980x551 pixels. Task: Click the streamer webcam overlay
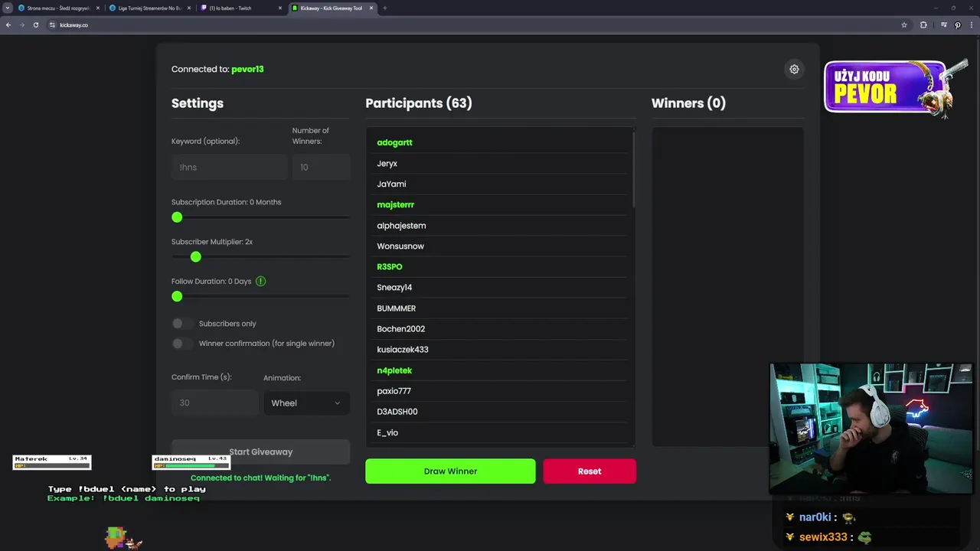(x=871, y=429)
